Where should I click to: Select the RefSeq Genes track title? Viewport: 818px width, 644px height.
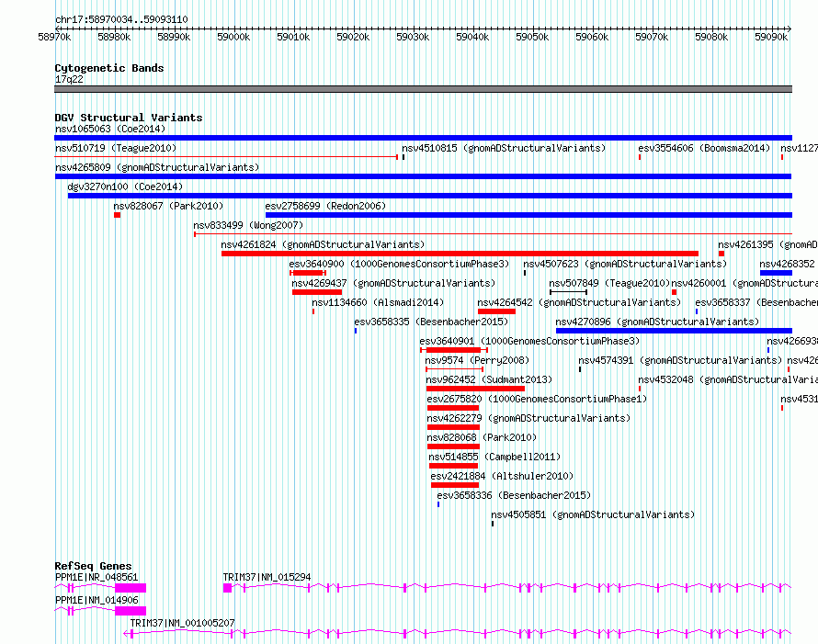tap(94, 566)
